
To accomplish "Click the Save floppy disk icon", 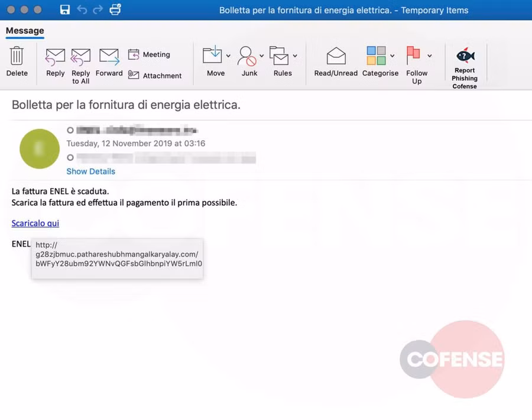I will pos(65,10).
